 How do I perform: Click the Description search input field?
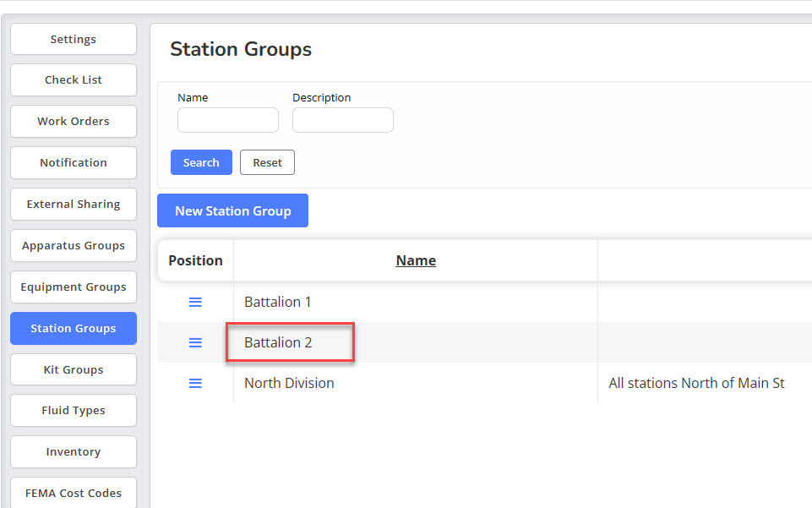343,120
